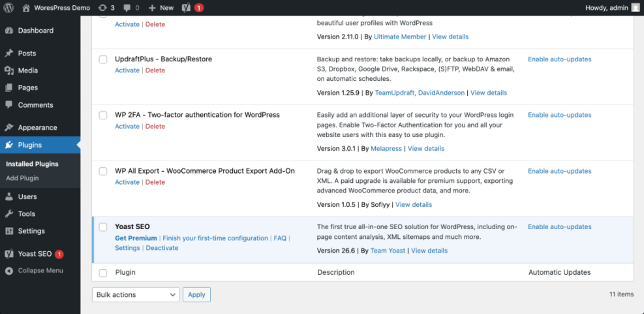Image resolution: width=644 pixels, height=314 pixels.
Task: Click the Comments bubble icon in sidebar
Action: [9, 105]
